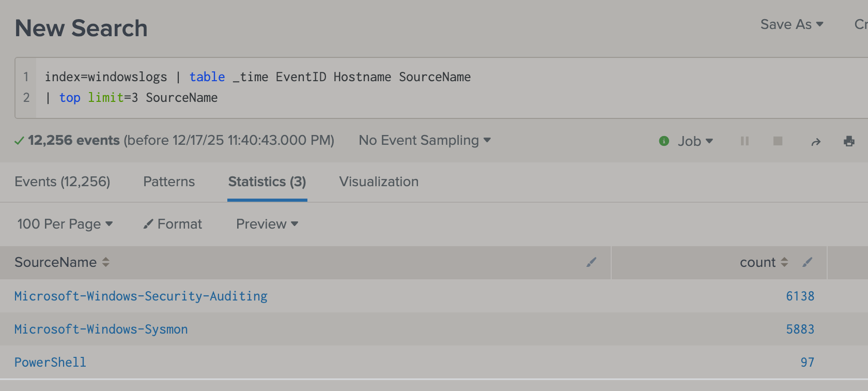
Task: Open the Job dropdown menu
Action: (x=695, y=141)
